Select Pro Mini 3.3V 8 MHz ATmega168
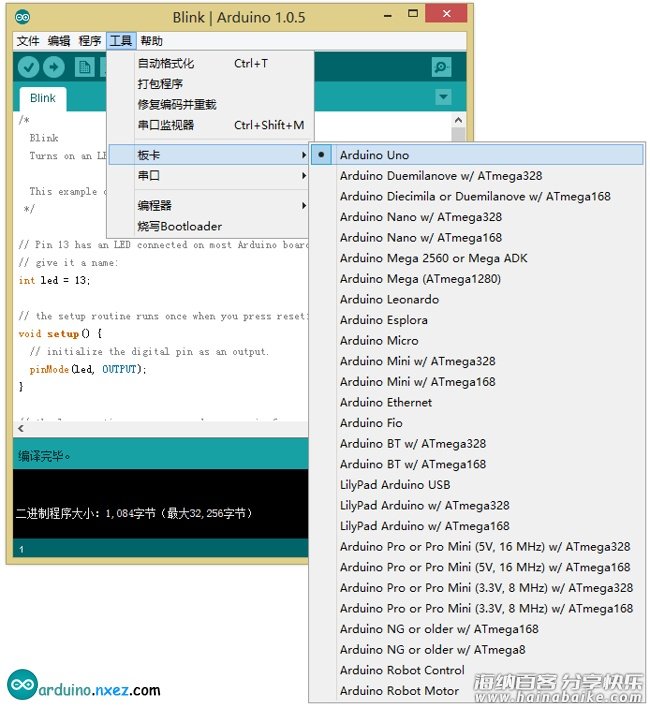Screen dimensions: 650x708 click(x=478, y=609)
